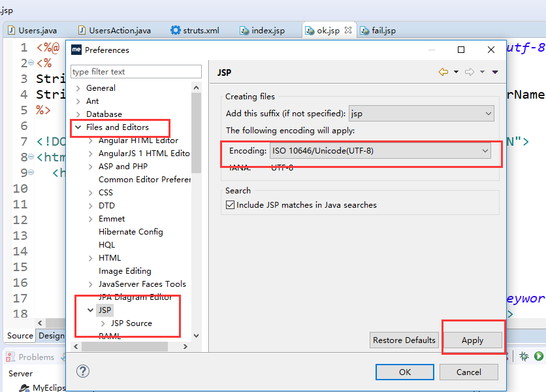
Task: Toggle fold marker on editor line 9
Action: 31,172
